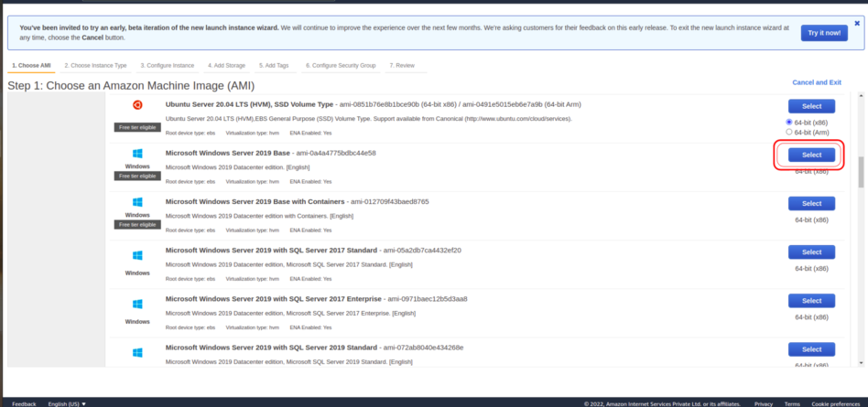Click the Step 1: Choose an AMI heading
The height and width of the screenshot is (407, 868).
click(x=131, y=86)
